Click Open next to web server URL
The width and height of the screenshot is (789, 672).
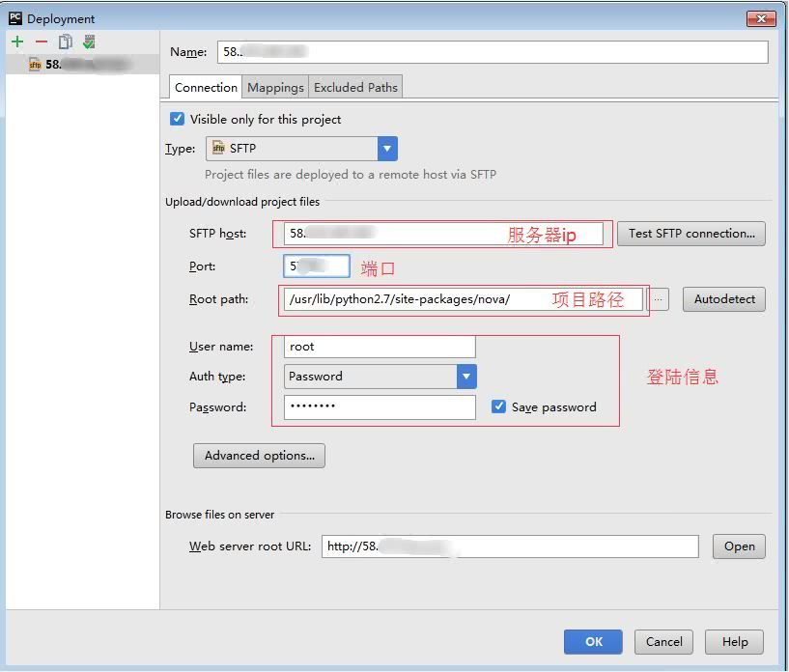point(739,546)
